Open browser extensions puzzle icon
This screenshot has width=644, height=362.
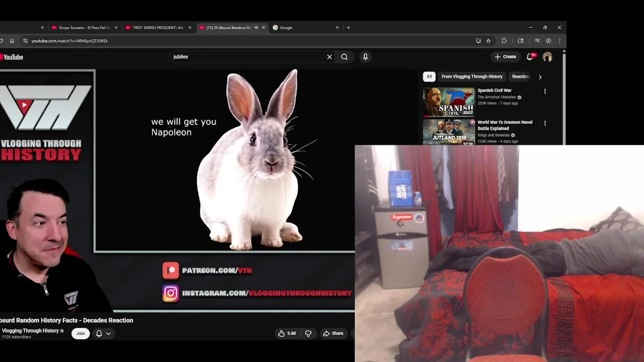(504, 41)
